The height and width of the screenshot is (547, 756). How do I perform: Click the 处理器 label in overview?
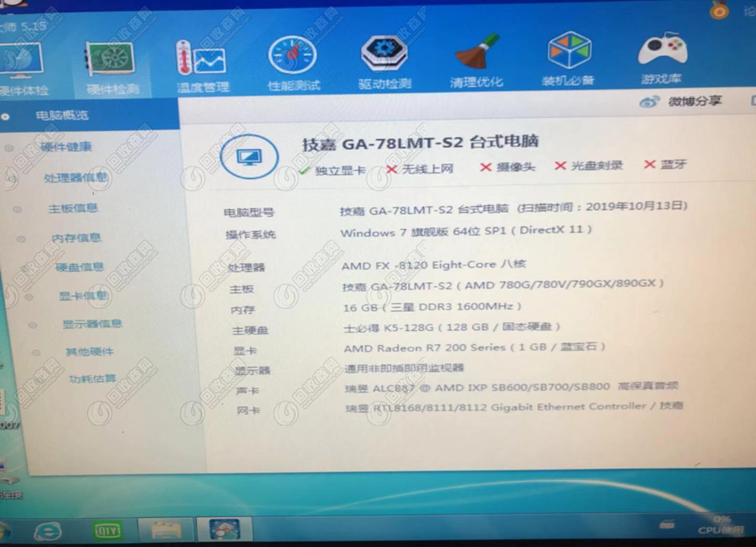point(246,267)
